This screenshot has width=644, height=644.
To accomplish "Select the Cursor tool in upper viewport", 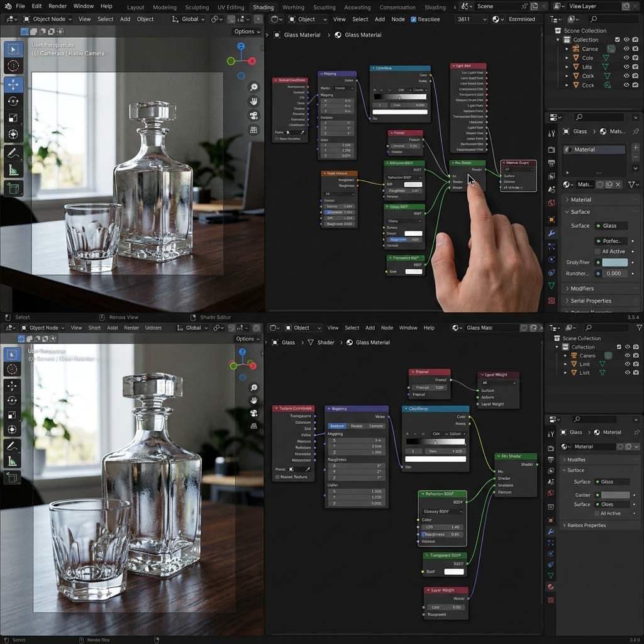I will pos(13,65).
